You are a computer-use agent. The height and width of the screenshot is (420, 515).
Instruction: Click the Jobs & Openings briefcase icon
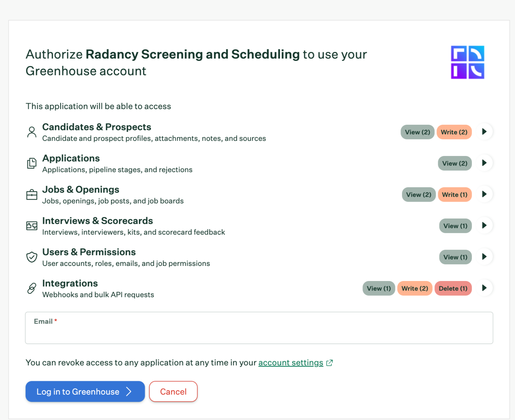(32, 195)
